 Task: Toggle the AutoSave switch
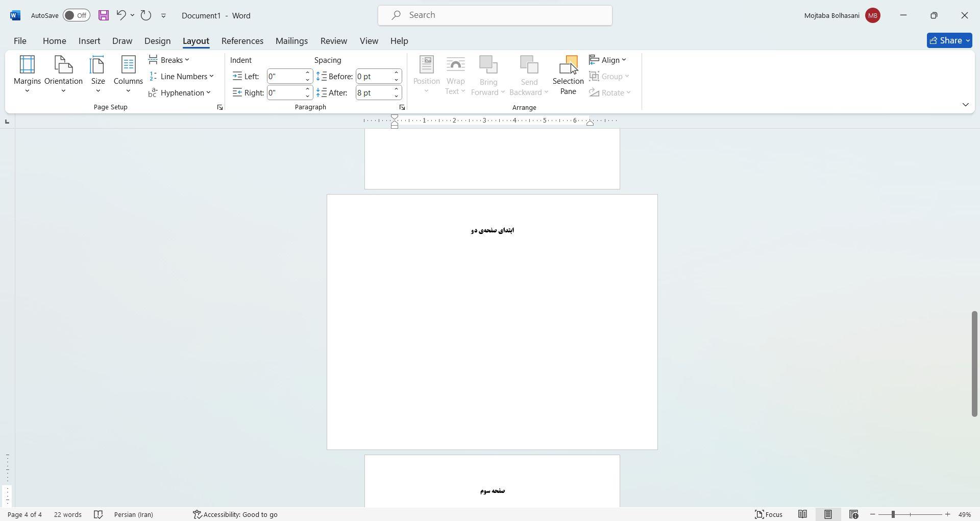click(77, 15)
